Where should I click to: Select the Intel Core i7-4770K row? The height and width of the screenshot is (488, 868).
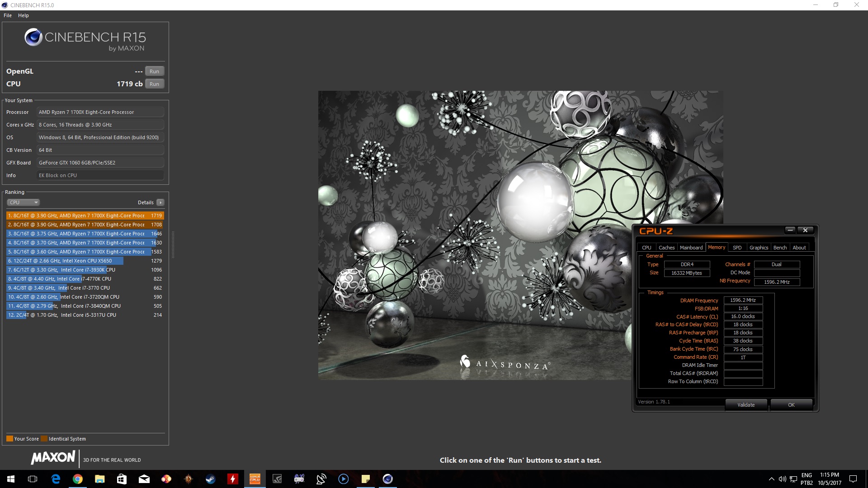[x=85, y=279]
